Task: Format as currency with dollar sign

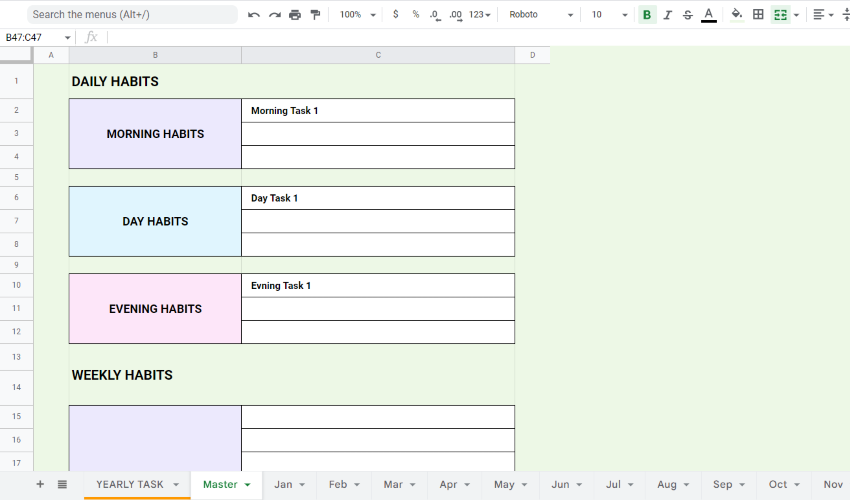Action: coord(396,15)
